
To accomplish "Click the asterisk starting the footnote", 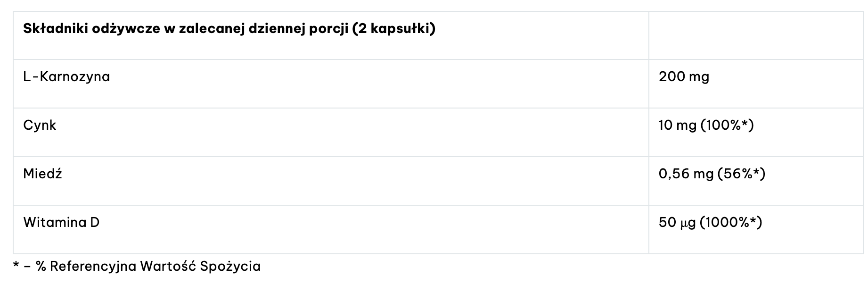I will click(x=16, y=265).
